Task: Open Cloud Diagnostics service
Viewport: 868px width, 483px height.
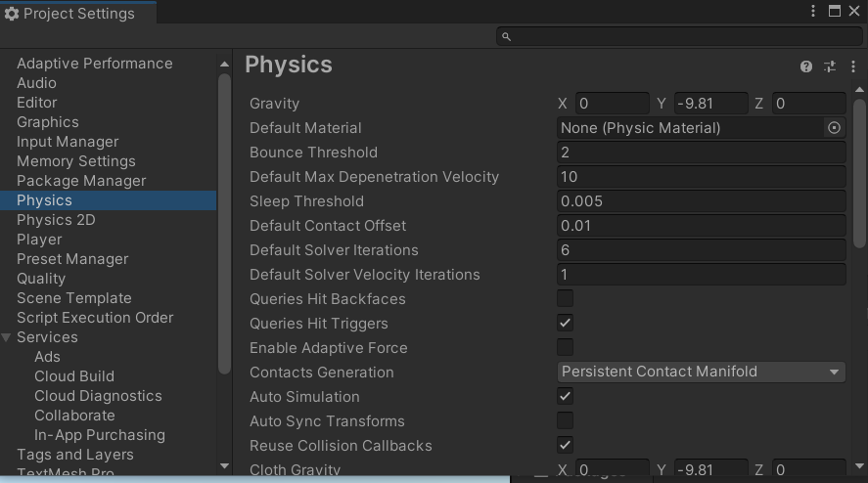Action: tap(98, 396)
